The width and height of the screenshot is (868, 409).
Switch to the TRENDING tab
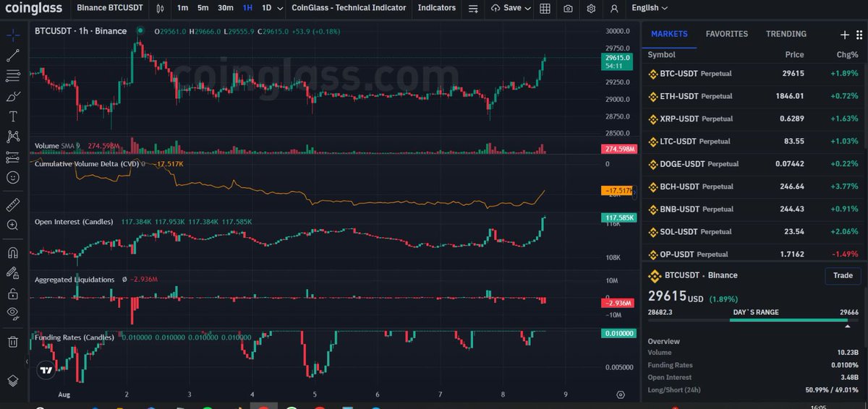786,34
